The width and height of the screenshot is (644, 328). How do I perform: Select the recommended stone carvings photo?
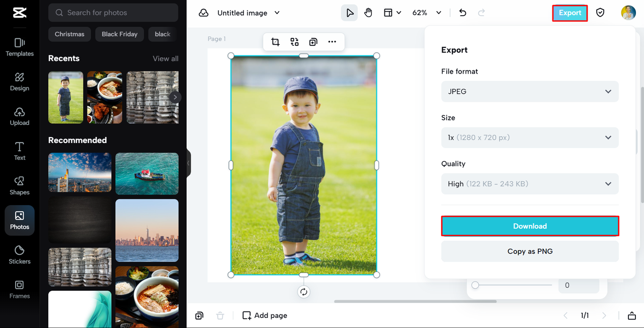tap(80, 267)
